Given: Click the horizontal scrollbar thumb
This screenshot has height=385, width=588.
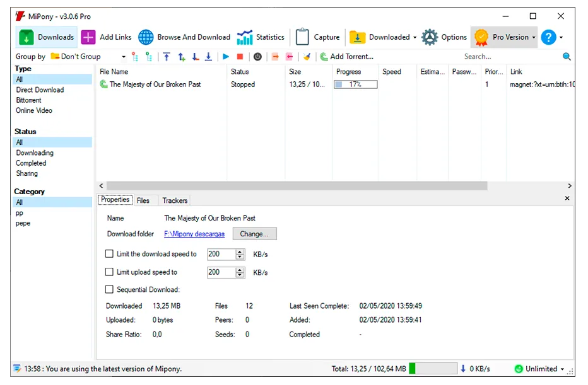Looking at the screenshot, I should click(297, 186).
